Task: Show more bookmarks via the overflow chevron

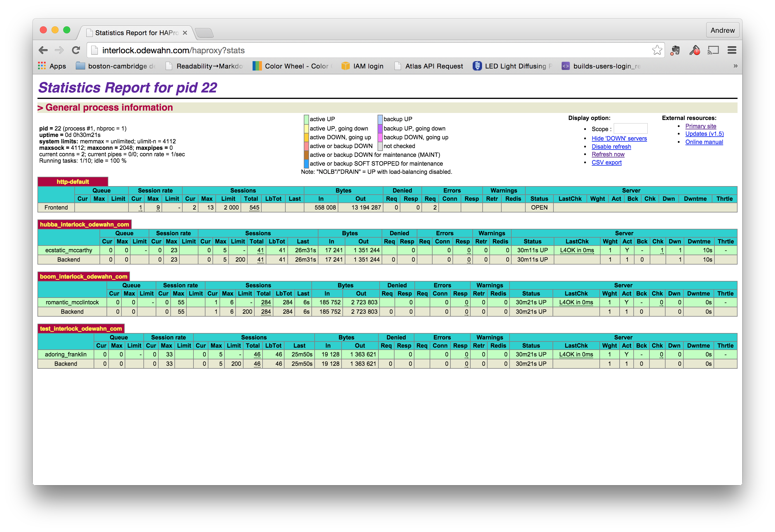Action: 735,66
